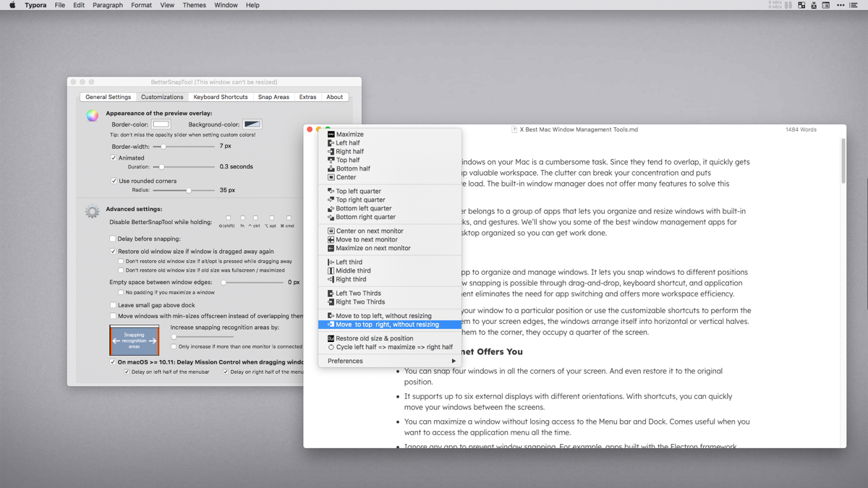Enable No padding if you maximize a window

(x=121, y=293)
